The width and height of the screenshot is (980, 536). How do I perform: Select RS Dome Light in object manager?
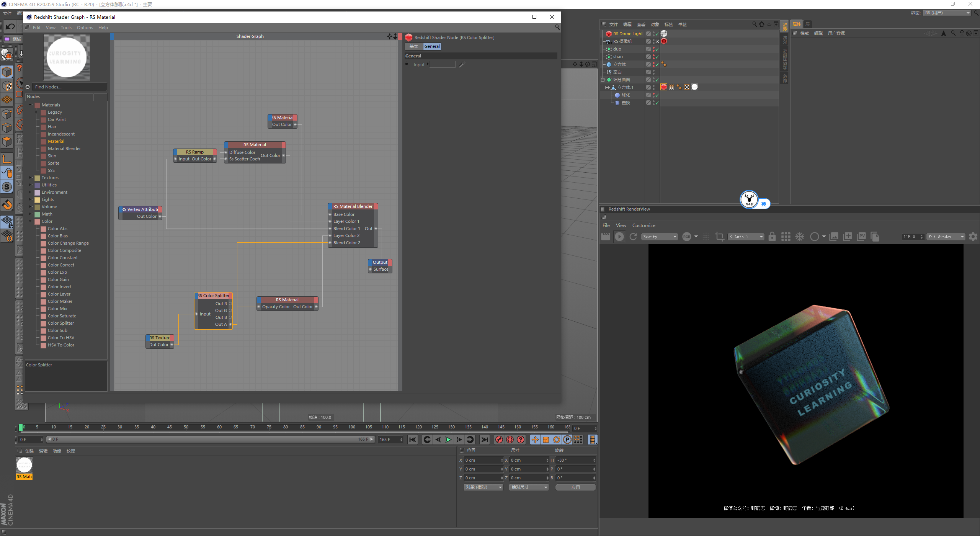tap(627, 34)
